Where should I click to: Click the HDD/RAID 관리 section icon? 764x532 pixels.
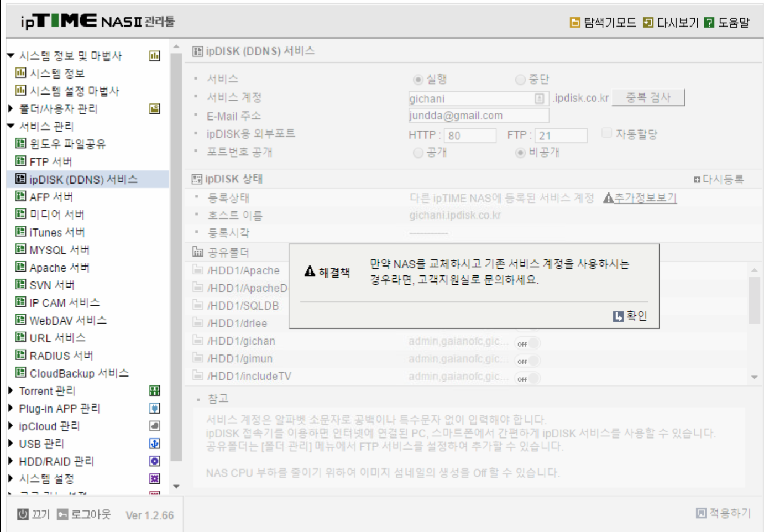155,461
